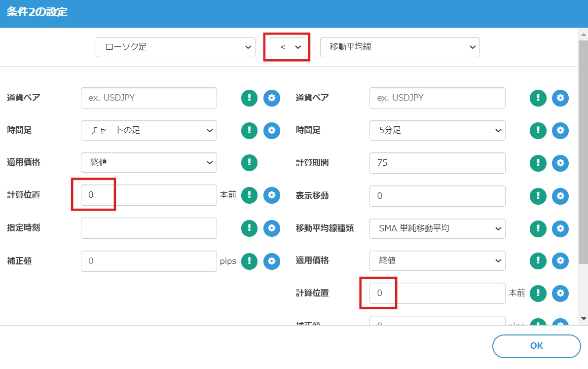The height and width of the screenshot is (369, 588).
Task: Open gear settings for left 計算位置
Action: 271,195
